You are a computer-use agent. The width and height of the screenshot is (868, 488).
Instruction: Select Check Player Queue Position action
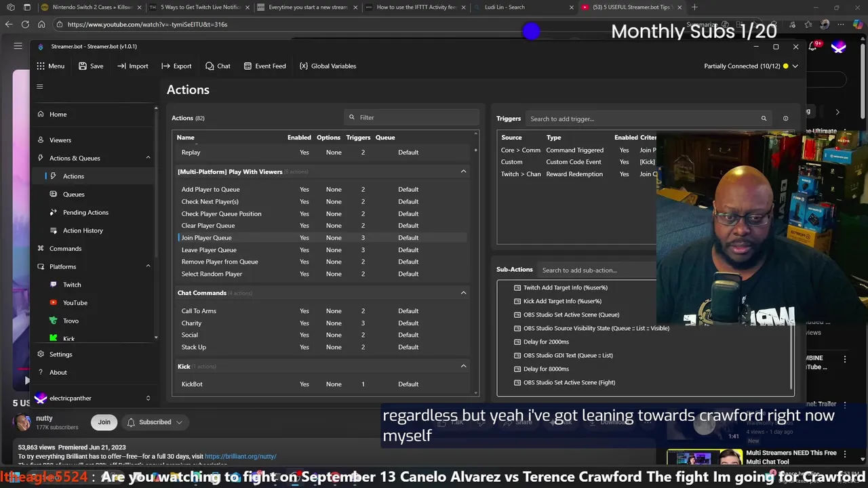coord(322,213)
